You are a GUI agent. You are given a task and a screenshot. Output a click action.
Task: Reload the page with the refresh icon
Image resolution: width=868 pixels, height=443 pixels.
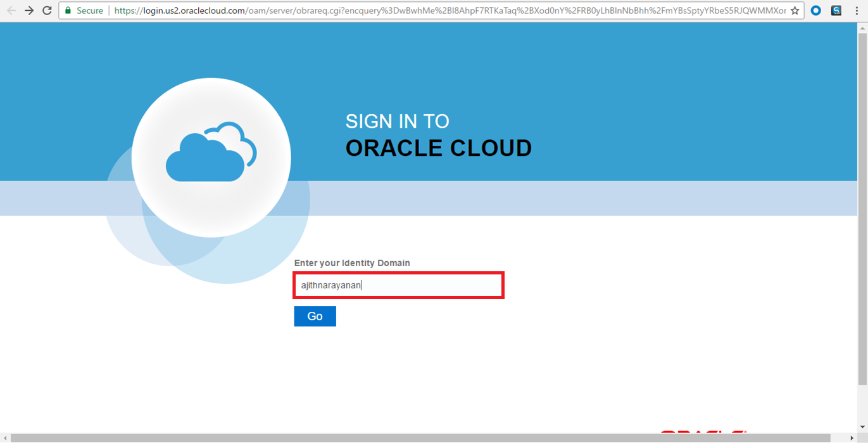coord(47,11)
